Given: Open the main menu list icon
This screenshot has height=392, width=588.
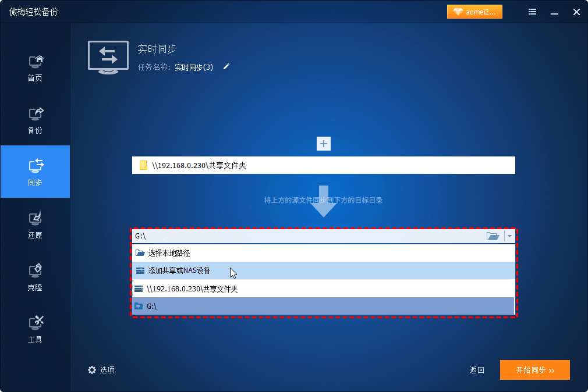Looking at the screenshot, I should [x=532, y=12].
